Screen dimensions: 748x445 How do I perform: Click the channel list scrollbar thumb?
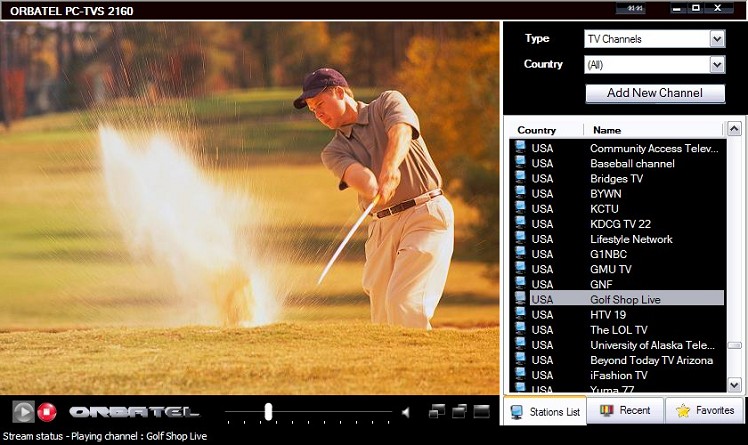coord(734,345)
